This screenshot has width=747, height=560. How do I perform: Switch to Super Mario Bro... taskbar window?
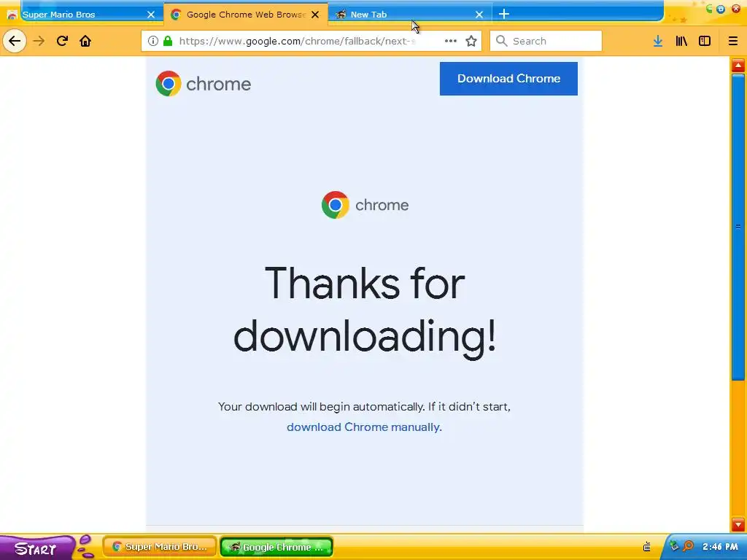pyautogui.click(x=160, y=547)
